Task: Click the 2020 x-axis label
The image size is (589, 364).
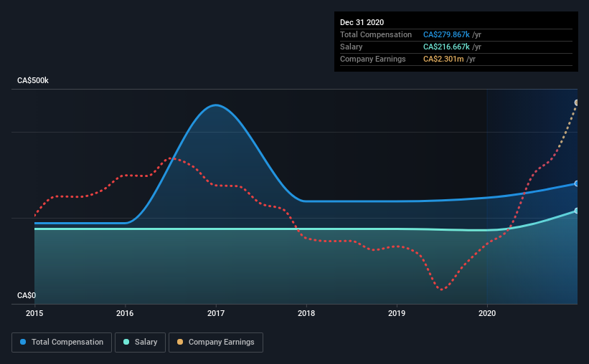Action: coord(487,313)
